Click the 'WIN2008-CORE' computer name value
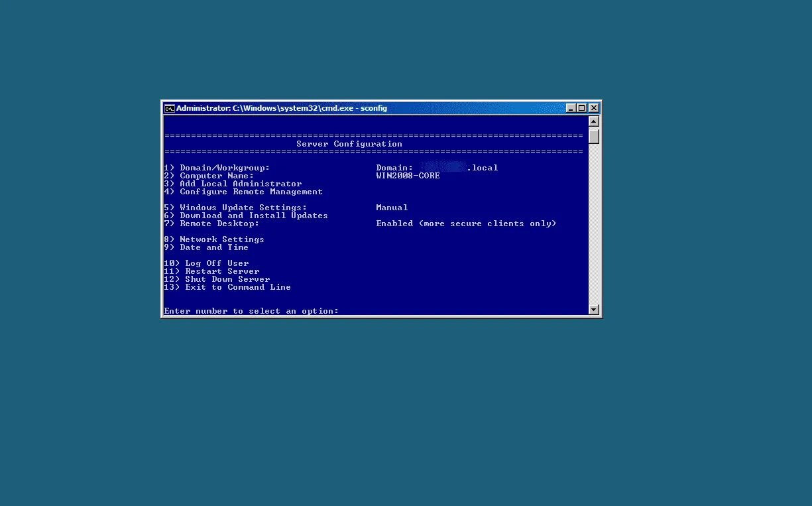 [x=408, y=176]
